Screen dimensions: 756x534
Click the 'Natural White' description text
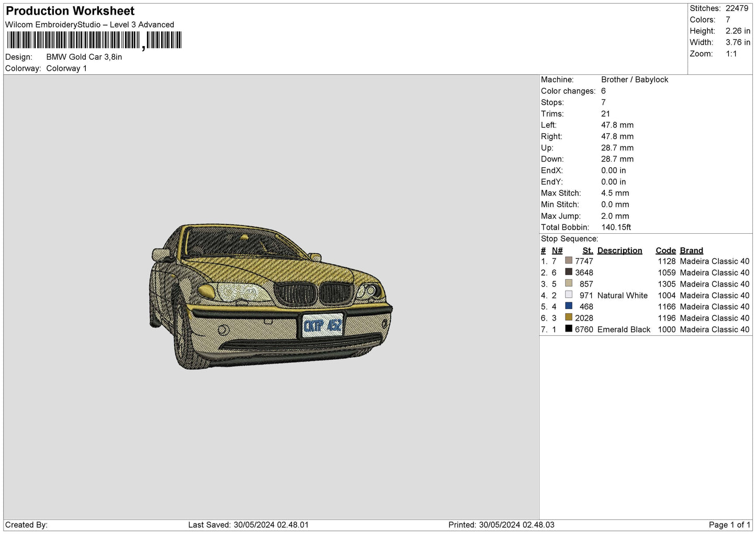(623, 296)
